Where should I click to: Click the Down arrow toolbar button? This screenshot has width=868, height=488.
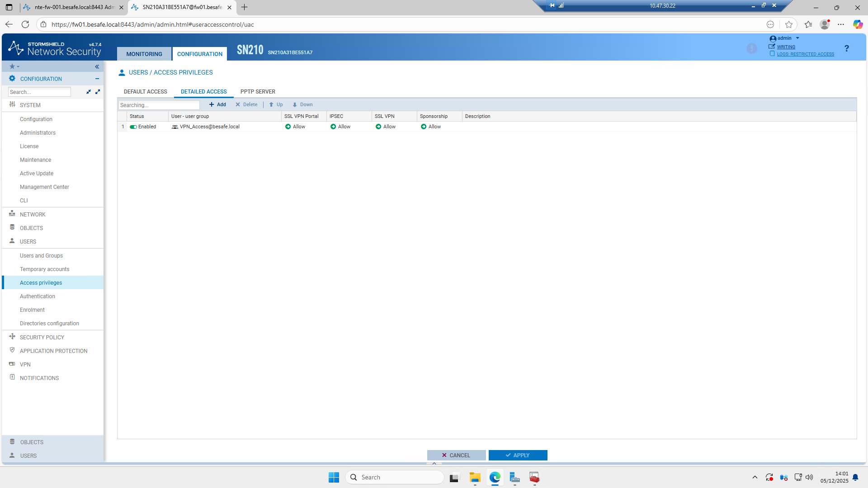(x=302, y=104)
